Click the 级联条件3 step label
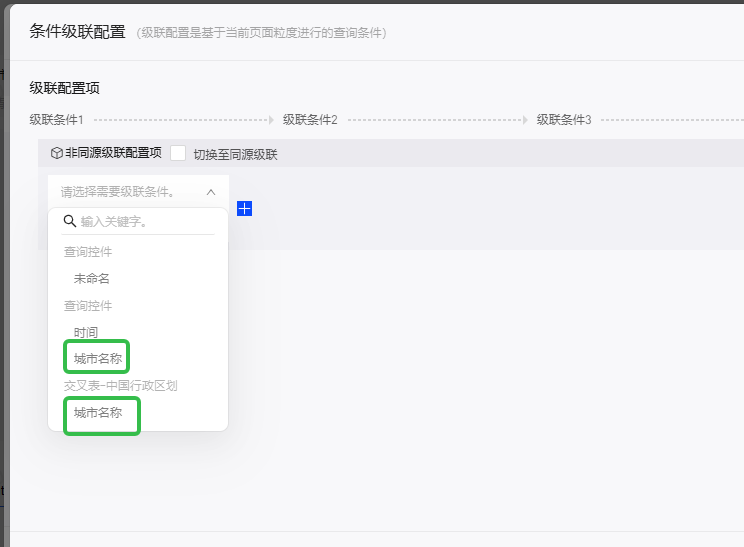This screenshot has width=744, height=547. click(x=564, y=120)
